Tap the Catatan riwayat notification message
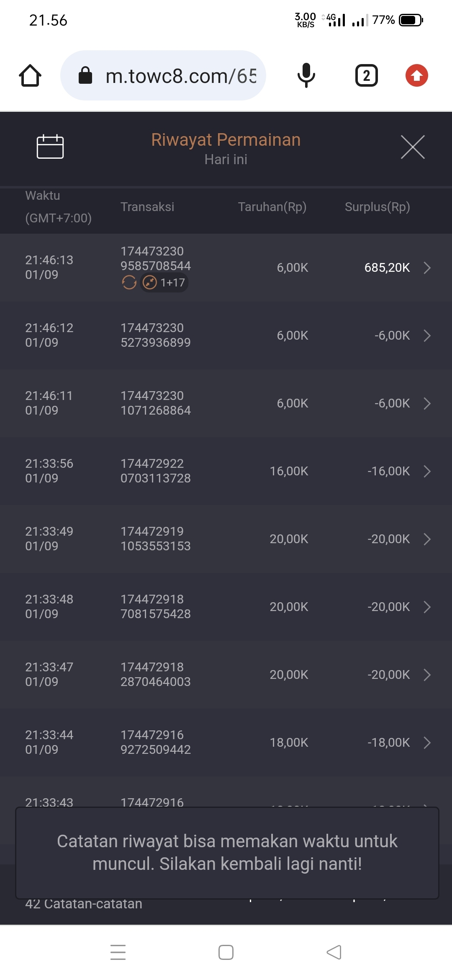452x980 pixels. pos(227,853)
